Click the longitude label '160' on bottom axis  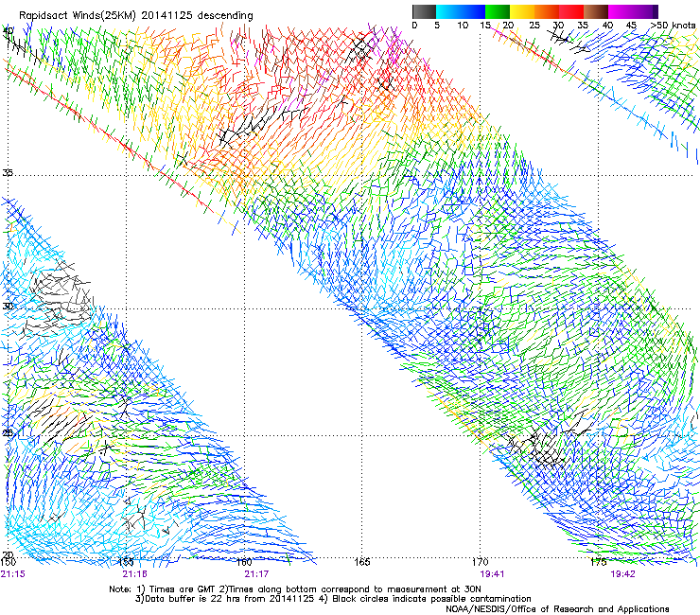pos(244,562)
